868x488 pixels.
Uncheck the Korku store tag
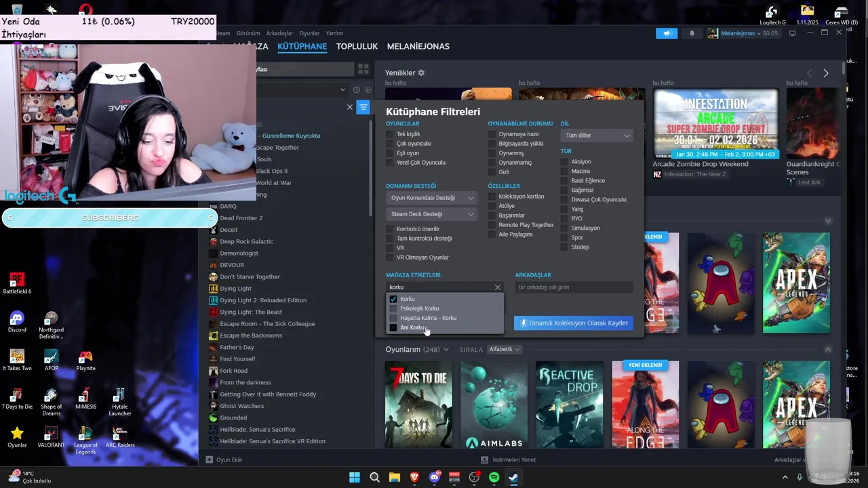(393, 299)
